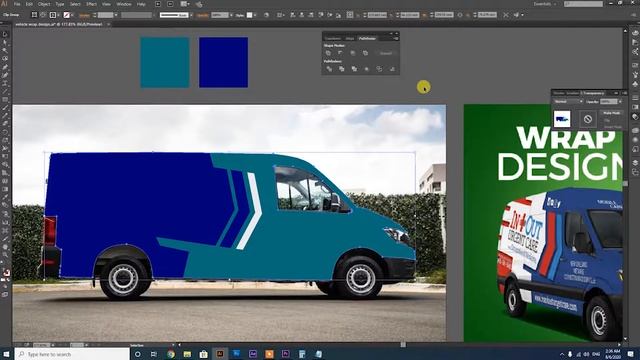Select the Selection tool in toolbox
The width and height of the screenshot is (640, 360).
(x=5, y=34)
